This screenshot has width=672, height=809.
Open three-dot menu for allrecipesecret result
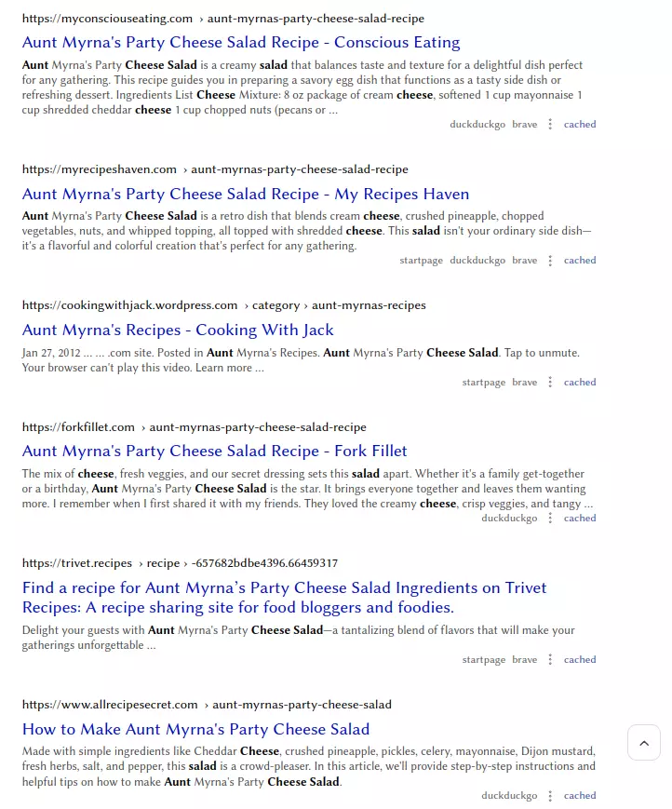[550, 796]
